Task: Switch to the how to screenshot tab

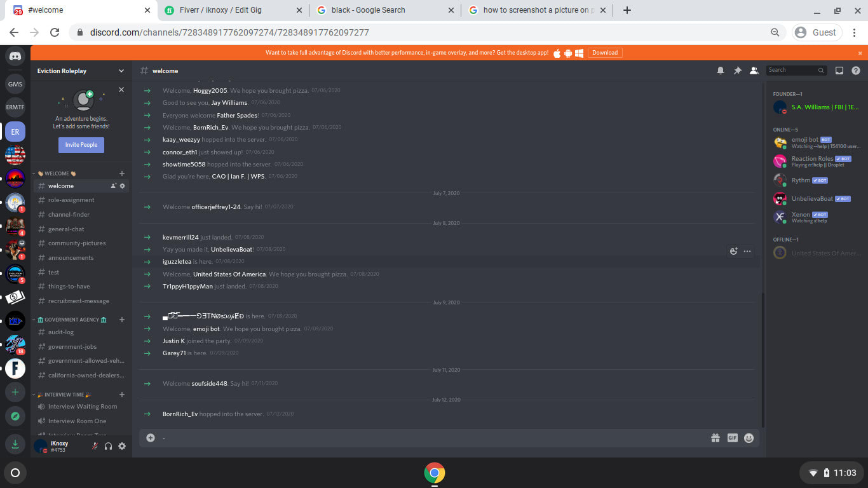Action: pyautogui.click(x=538, y=10)
